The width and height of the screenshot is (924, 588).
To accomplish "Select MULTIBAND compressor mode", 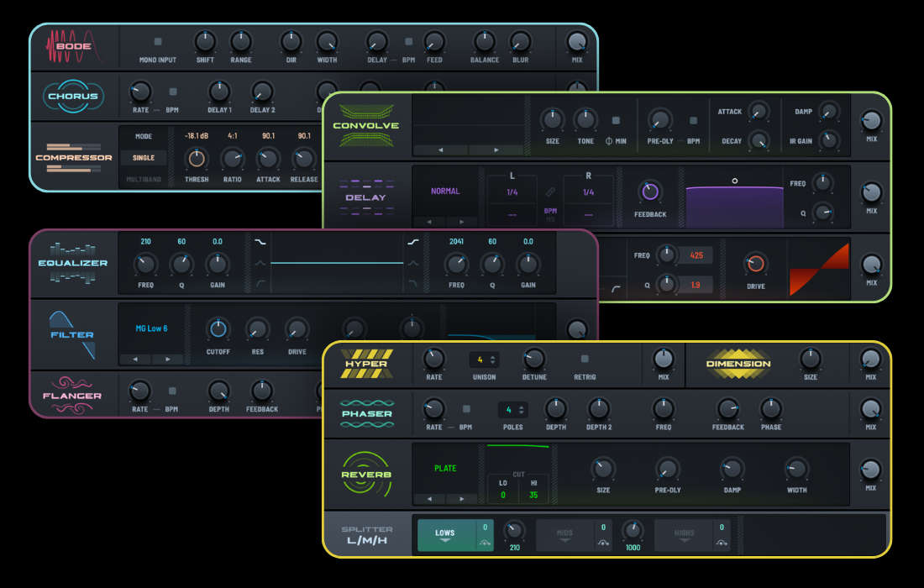I will [143, 179].
